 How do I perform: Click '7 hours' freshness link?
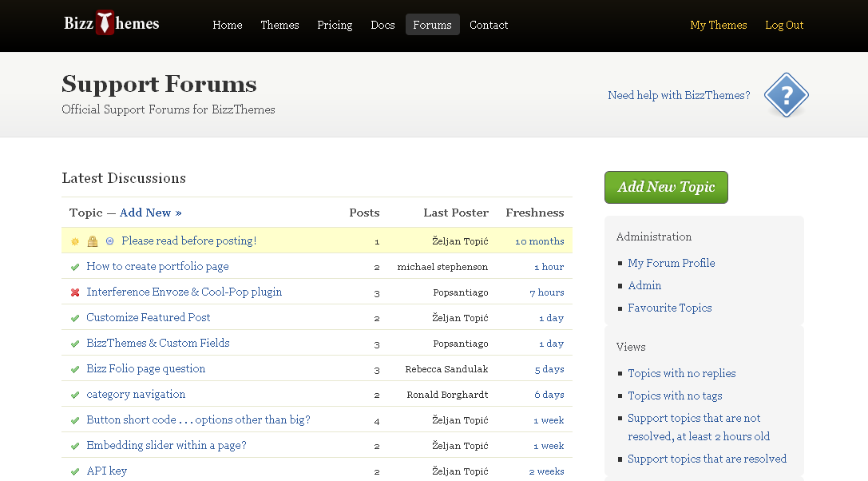547,292
